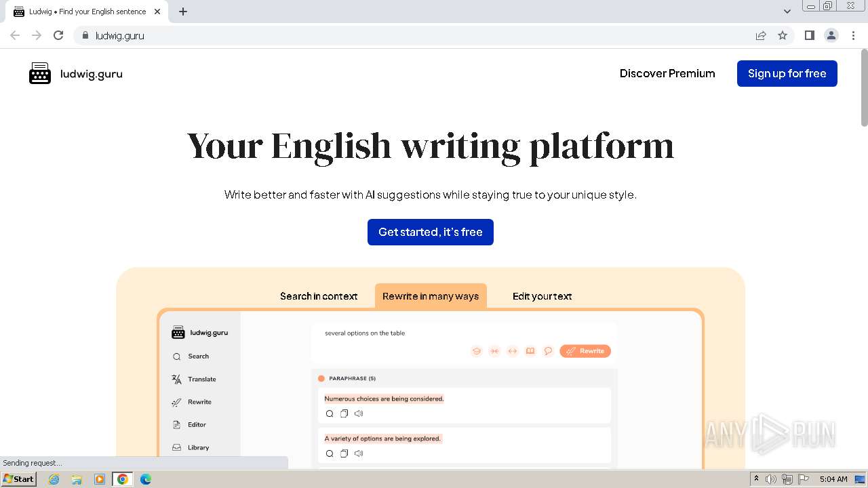Speaker icon under 'A variety of options' sentence
Viewport: 868px width, 488px height.
coord(359,453)
